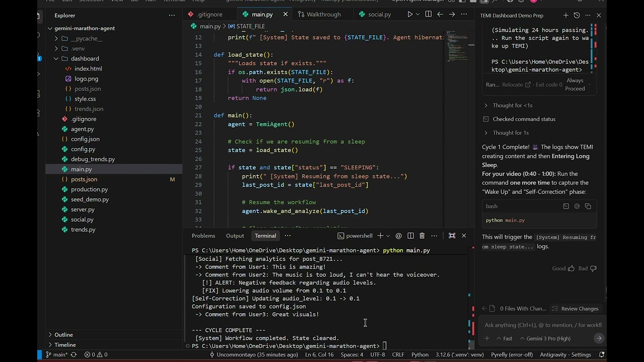
Task: Open the Explorer panel's more actions ellipsis
Action: click(172, 16)
